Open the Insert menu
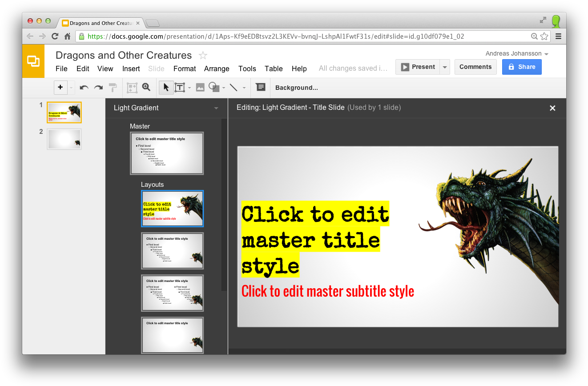The height and width of the screenshot is (386, 588). pos(131,68)
